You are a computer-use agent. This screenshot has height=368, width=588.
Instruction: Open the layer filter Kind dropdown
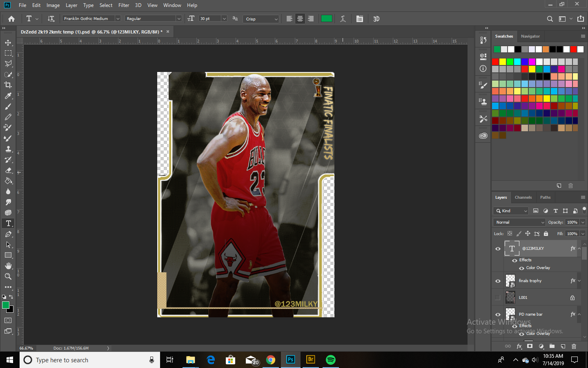coord(511,211)
